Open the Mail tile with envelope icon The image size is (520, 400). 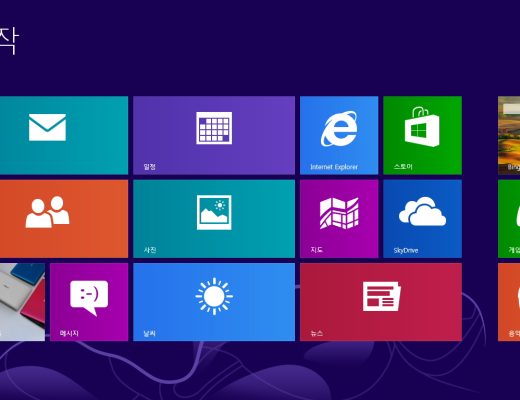pos(64,135)
